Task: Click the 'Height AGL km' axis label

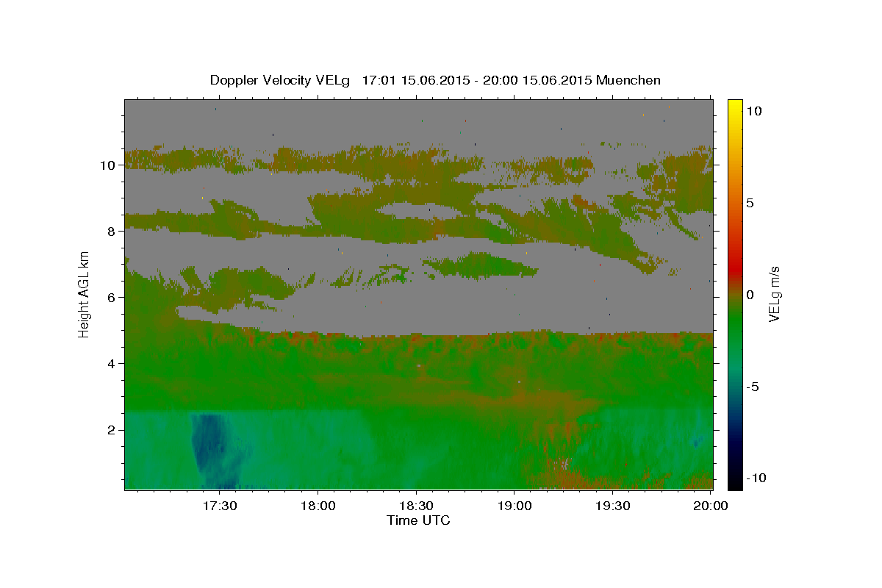Action: (x=85, y=294)
